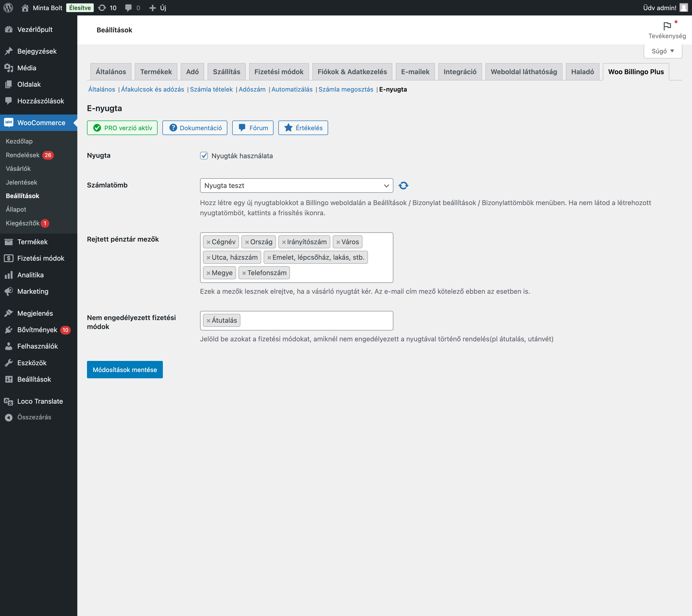Open Rendelések submenu with 26 badge
Image resolution: width=692 pixels, height=616 pixels.
click(x=30, y=155)
